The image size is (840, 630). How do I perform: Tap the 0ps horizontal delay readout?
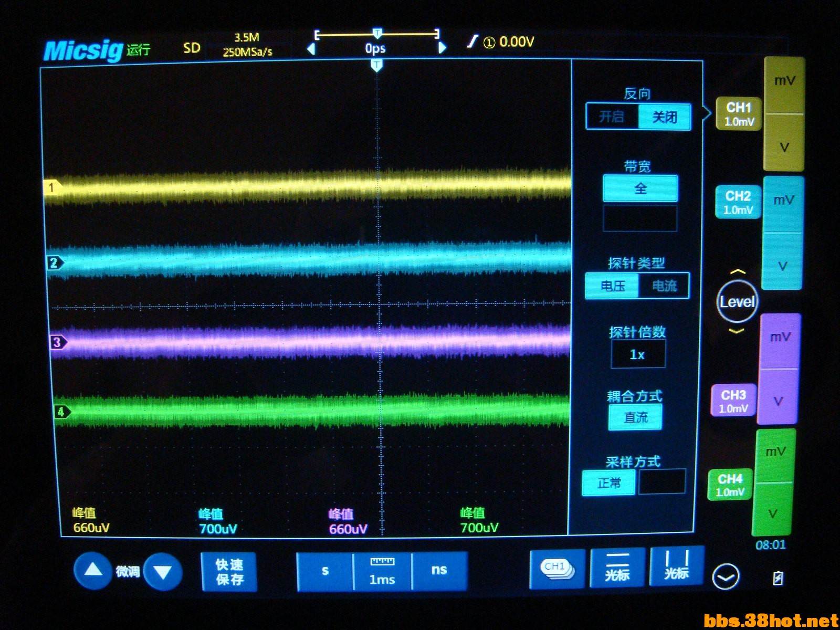point(375,48)
